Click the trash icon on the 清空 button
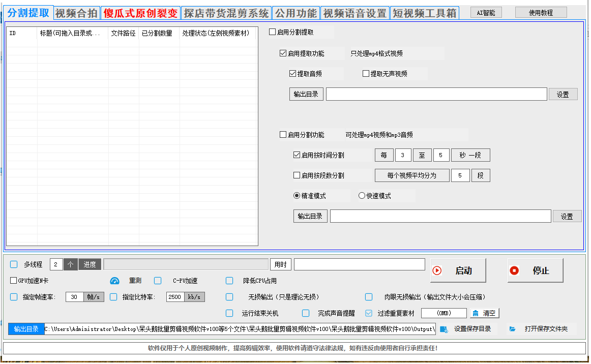This screenshot has width=591, height=364. 476,313
